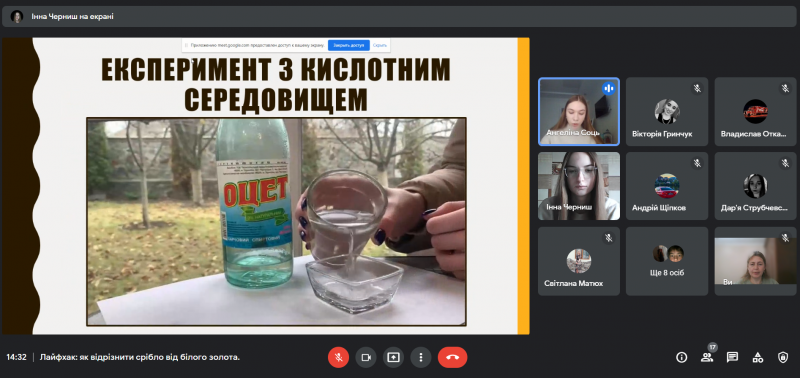Open the activities icon
Viewport: 800px width, 378px height.
click(758, 358)
